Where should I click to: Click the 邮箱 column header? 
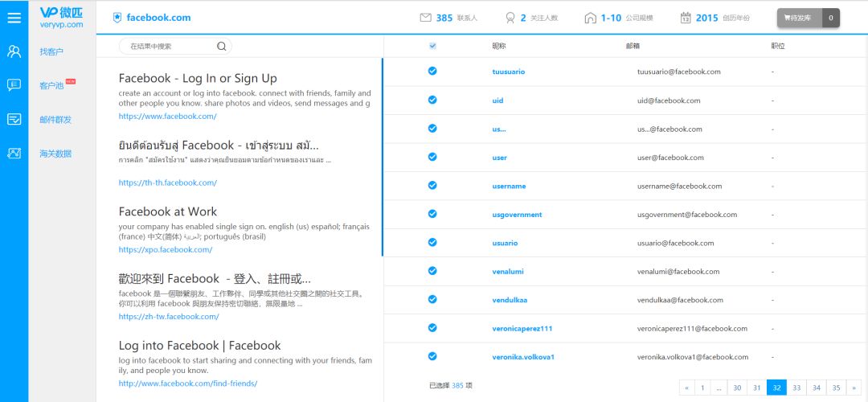pyautogui.click(x=633, y=46)
